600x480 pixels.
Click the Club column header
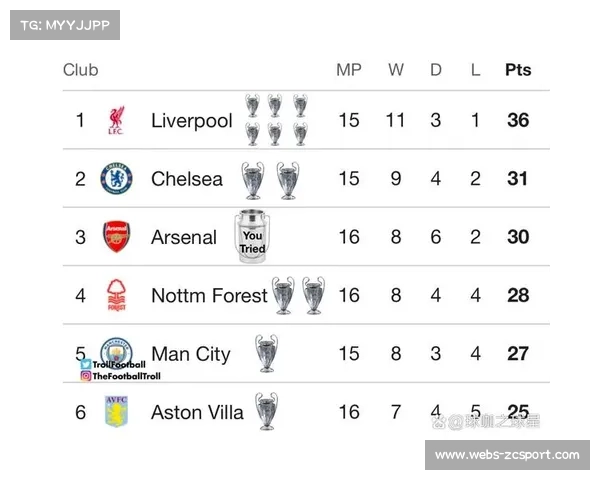pos(81,70)
